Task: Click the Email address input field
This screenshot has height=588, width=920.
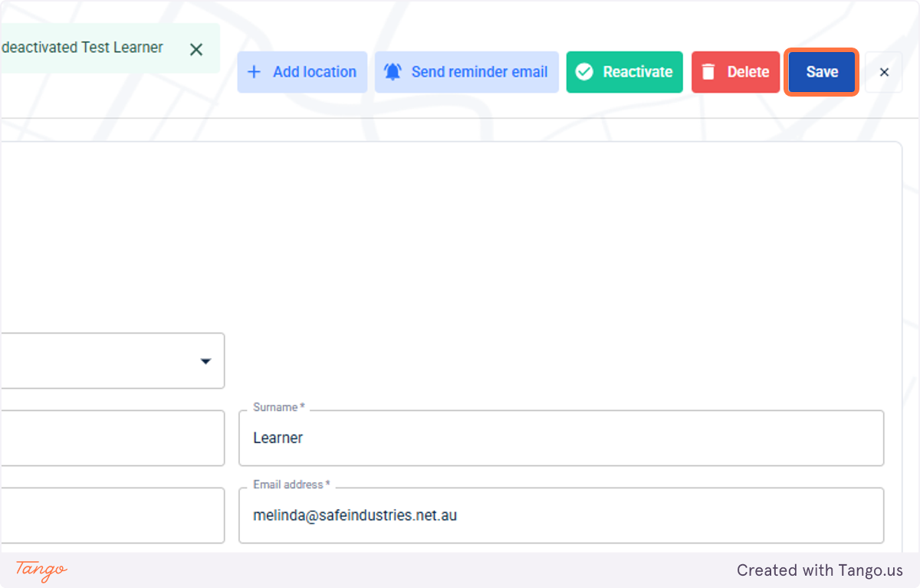Action: click(x=561, y=515)
